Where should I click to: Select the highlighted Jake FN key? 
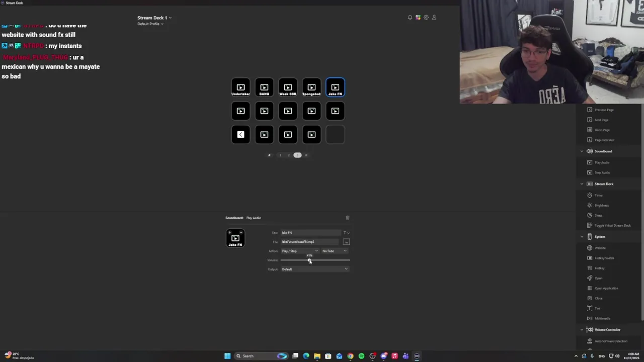335,87
